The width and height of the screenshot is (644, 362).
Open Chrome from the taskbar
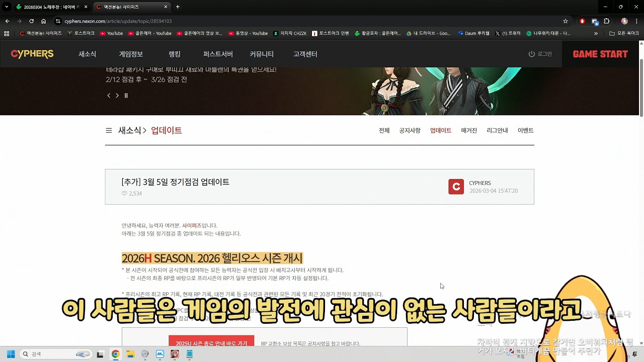click(x=115, y=354)
